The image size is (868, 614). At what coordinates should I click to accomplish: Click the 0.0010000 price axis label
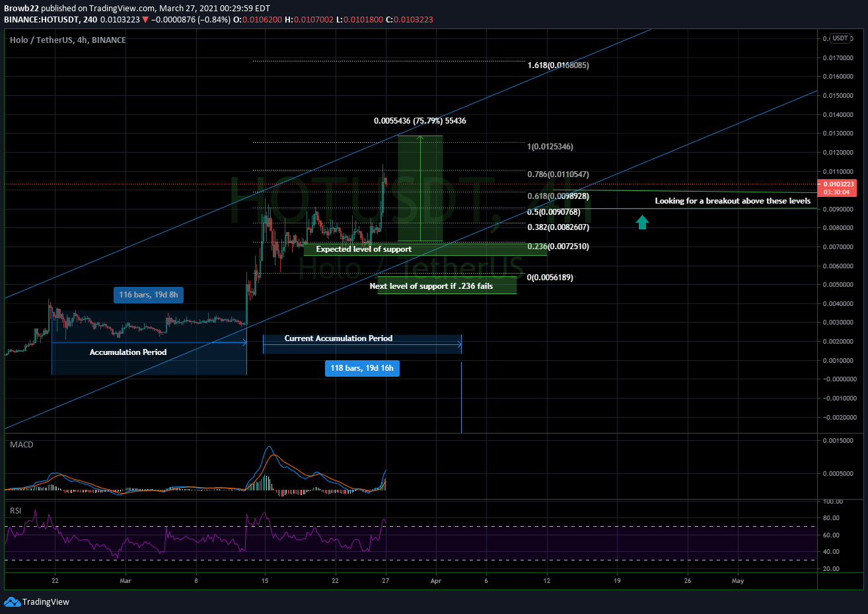[x=840, y=361]
